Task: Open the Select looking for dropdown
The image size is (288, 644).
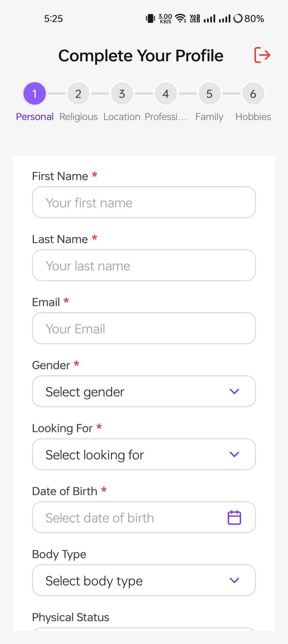Action: [x=144, y=454]
